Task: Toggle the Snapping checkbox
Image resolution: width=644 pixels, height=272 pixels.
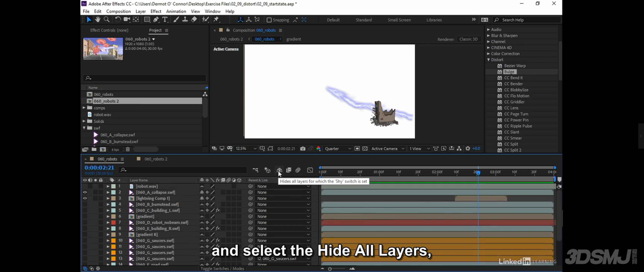Action: point(269,20)
